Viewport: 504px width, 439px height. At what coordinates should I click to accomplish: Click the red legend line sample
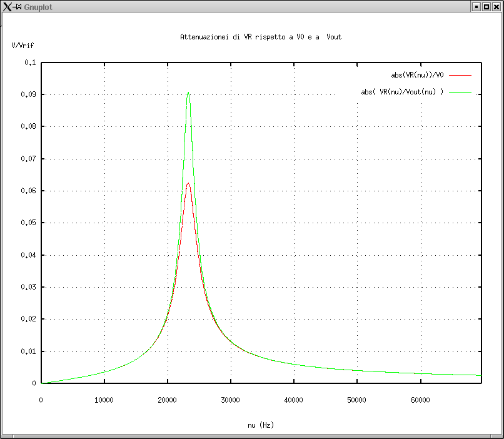pos(460,75)
